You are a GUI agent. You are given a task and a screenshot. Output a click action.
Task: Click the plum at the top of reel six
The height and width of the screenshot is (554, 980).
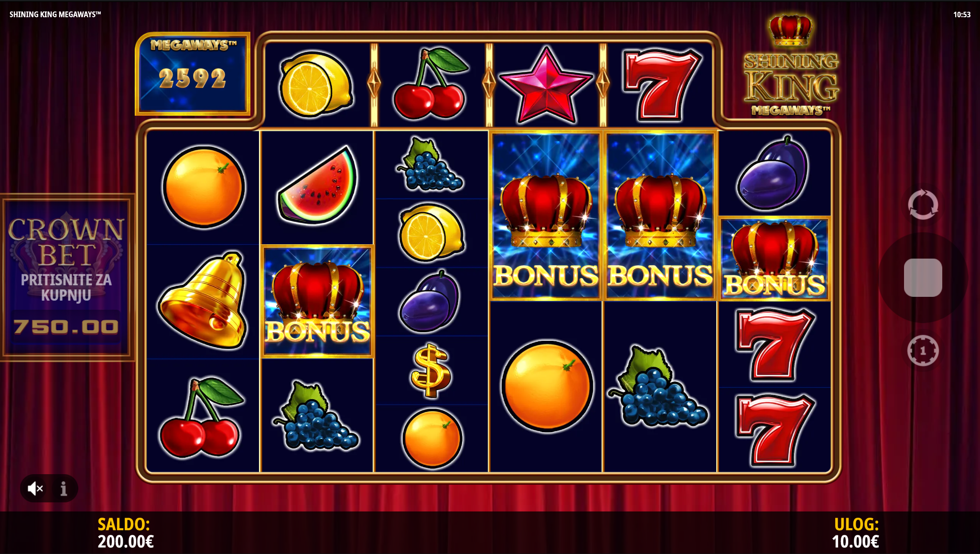(x=773, y=174)
